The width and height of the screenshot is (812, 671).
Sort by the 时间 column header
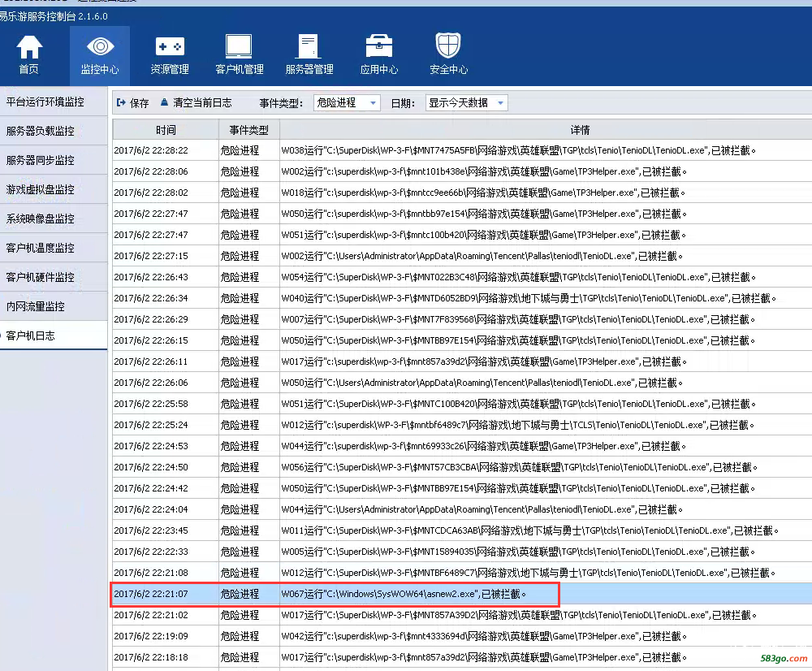(x=166, y=129)
